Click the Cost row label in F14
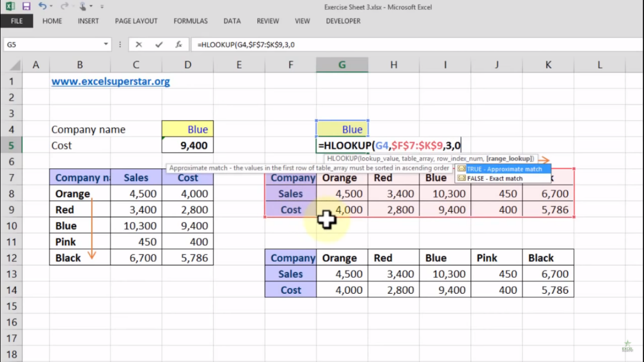This screenshot has width=644, height=362. 290,290
